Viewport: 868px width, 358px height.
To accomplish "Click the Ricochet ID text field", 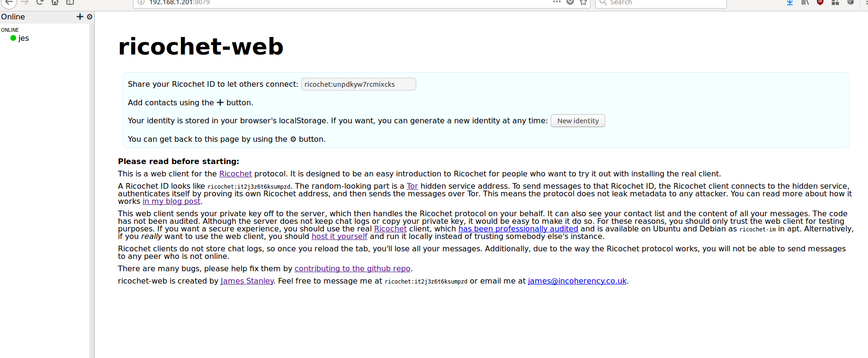I will (x=358, y=84).
